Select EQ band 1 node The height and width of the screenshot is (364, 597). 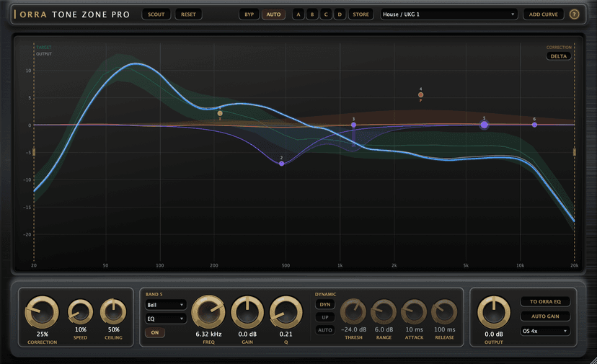pos(220,113)
